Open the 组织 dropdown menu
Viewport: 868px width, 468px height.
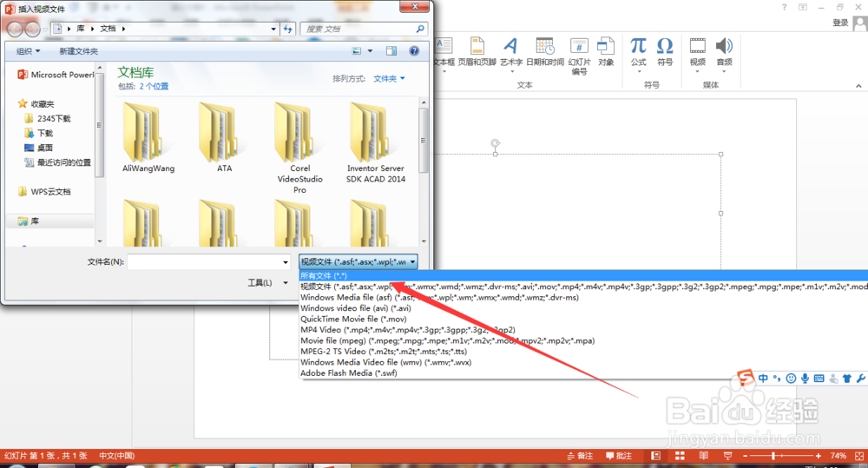click(x=29, y=51)
